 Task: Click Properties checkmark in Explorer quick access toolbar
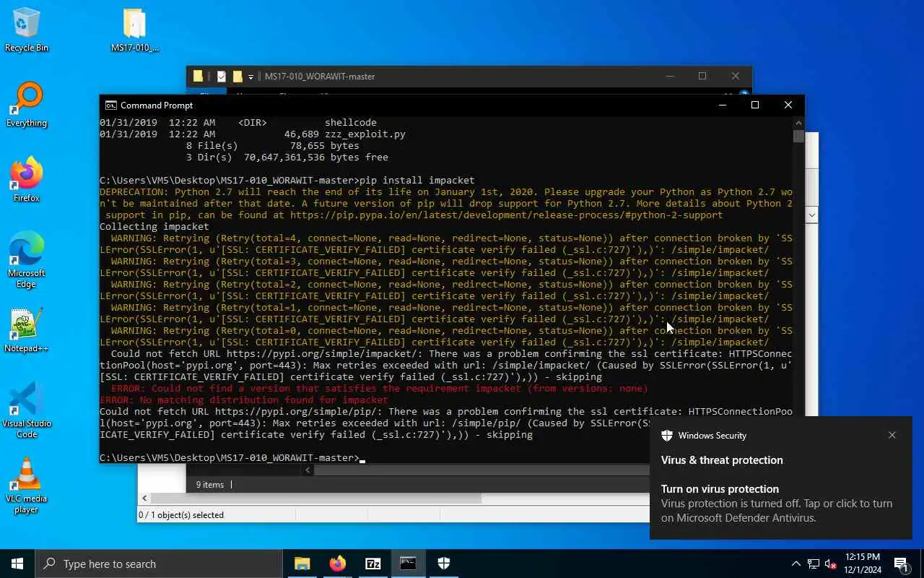222,77
